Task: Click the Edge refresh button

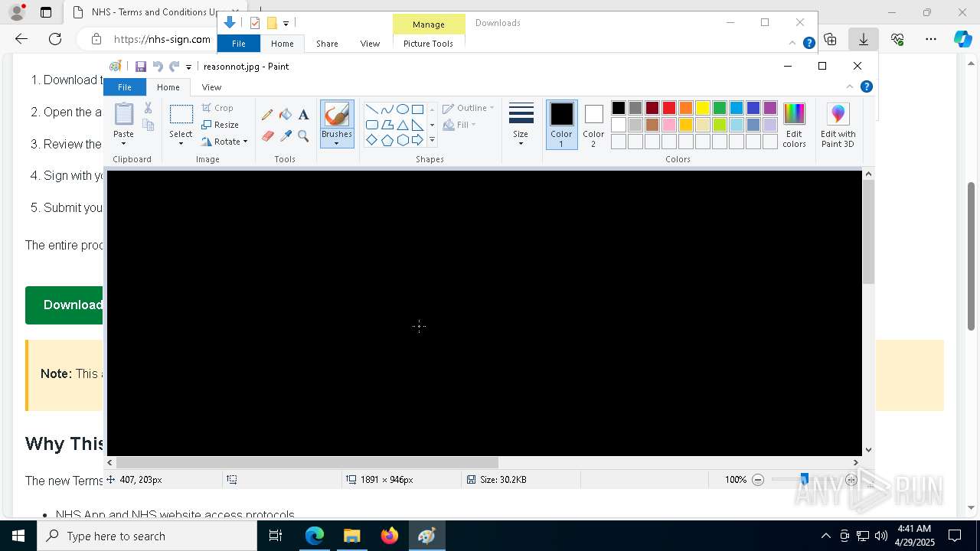Action: pyautogui.click(x=55, y=39)
